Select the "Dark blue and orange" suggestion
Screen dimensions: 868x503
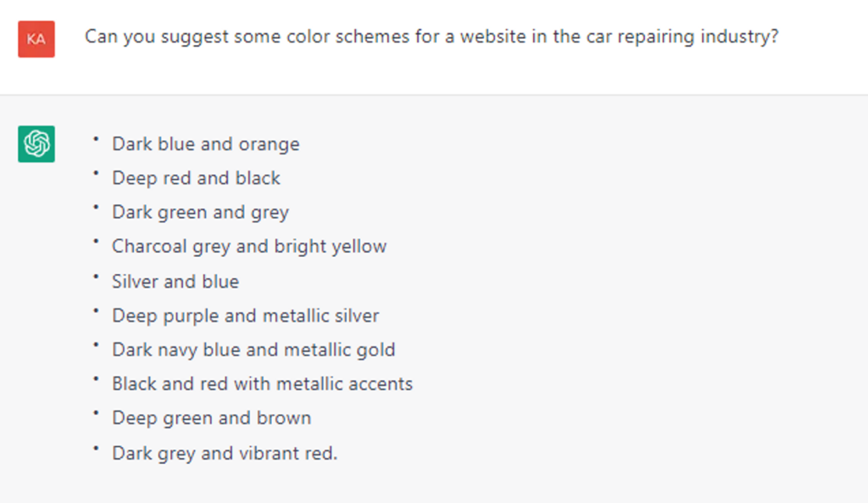point(206,144)
